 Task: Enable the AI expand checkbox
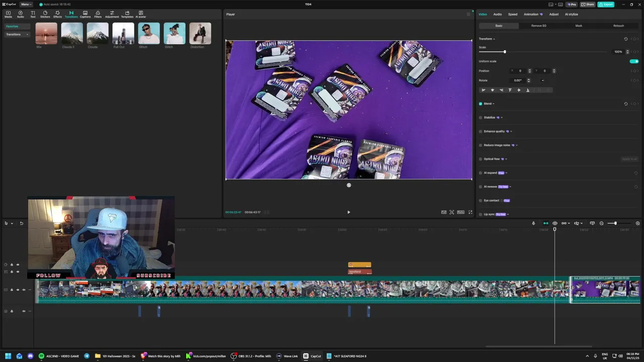[480, 173]
